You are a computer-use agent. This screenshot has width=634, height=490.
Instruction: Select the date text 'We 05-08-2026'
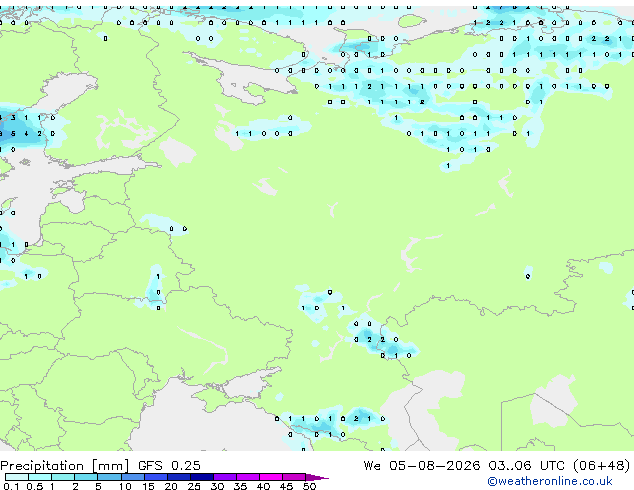click(x=422, y=466)
